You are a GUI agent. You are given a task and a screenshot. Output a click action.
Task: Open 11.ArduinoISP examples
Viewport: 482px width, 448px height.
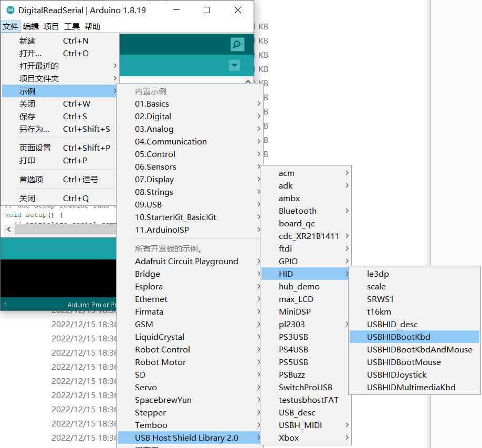190,230
